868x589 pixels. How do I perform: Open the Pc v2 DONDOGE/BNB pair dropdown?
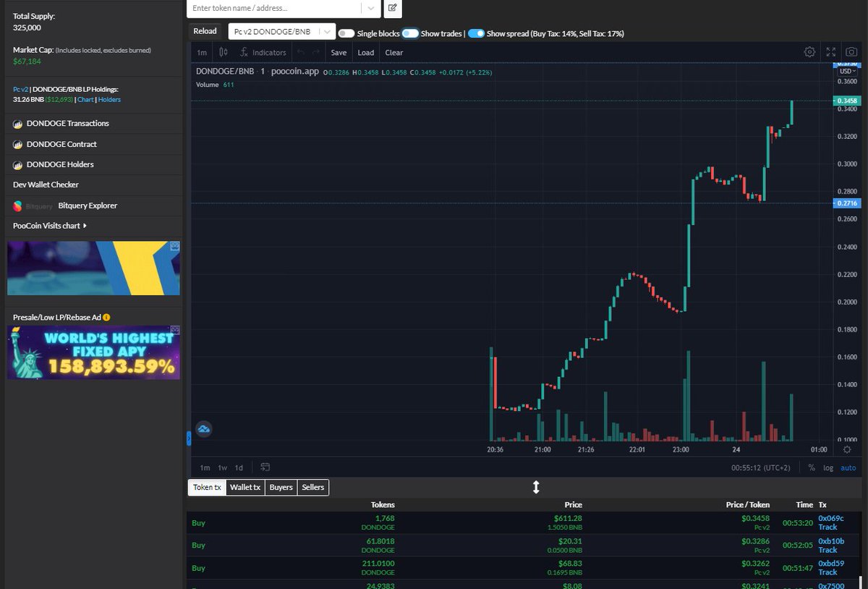pos(282,31)
